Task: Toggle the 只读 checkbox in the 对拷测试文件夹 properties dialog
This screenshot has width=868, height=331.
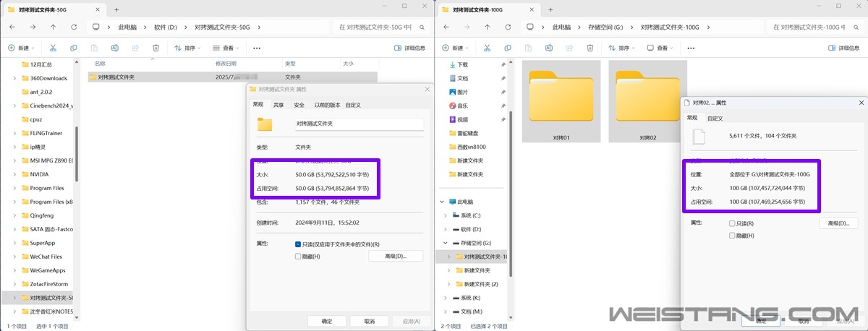Action: tap(298, 244)
